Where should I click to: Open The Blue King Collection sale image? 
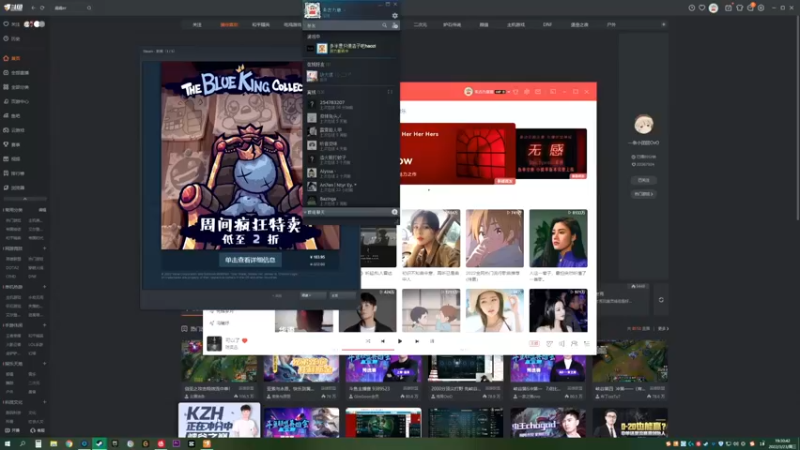click(250, 156)
